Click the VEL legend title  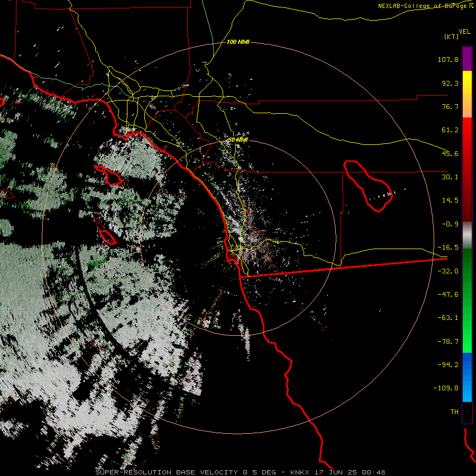[464, 32]
